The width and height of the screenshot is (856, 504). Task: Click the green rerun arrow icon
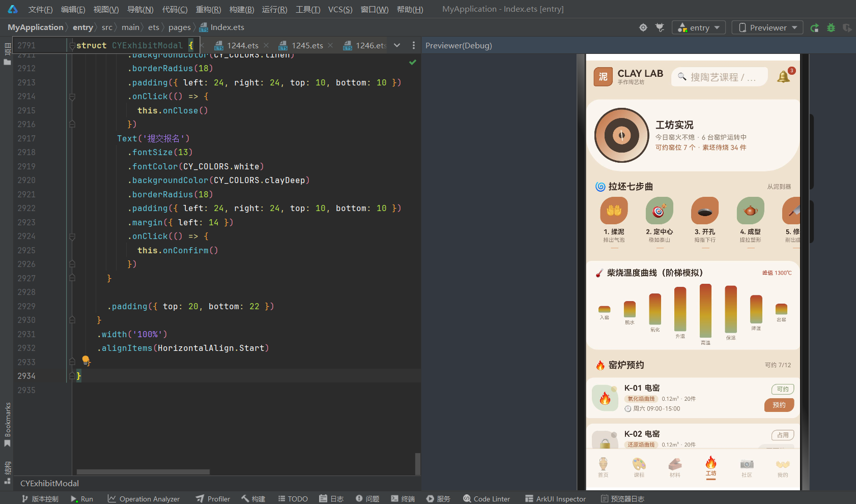point(815,27)
